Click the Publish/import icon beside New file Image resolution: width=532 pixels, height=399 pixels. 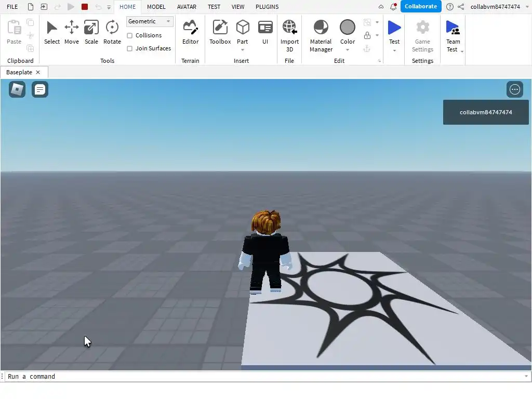pos(44,6)
